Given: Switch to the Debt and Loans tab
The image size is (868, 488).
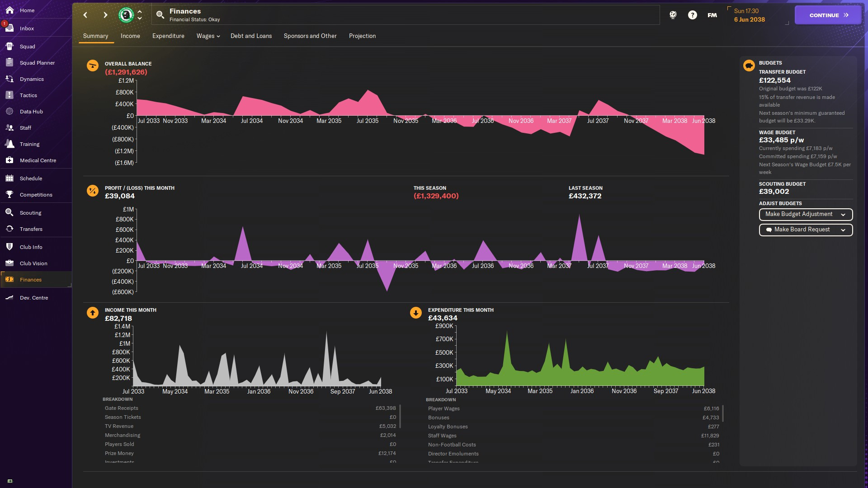Looking at the screenshot, I should [x=251, y=36].
